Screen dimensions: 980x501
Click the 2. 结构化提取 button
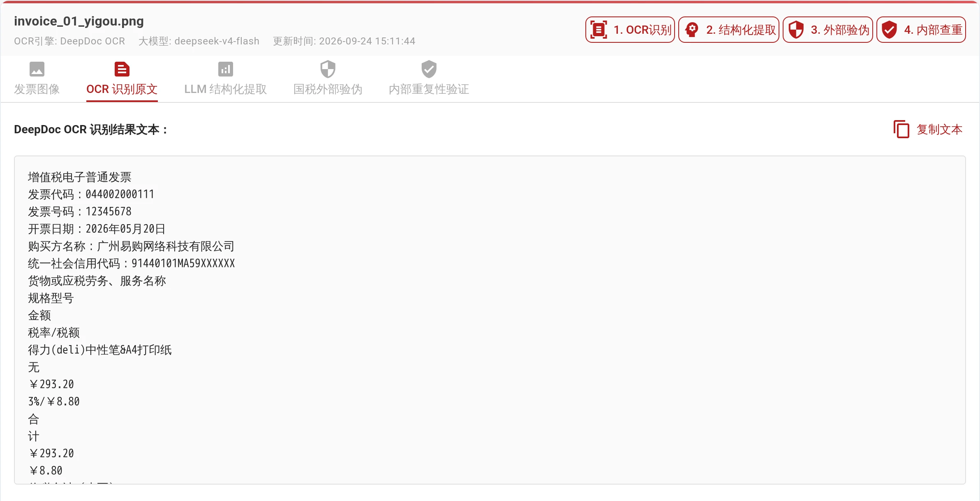point(728,30)
